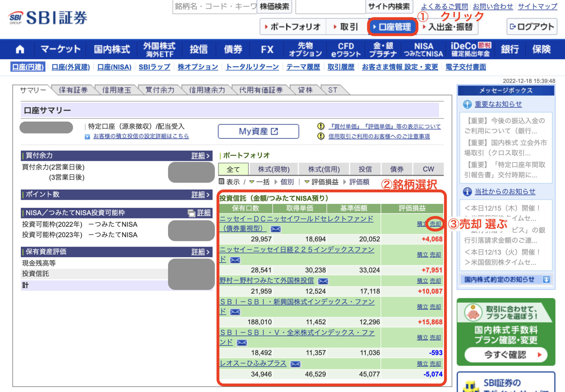Screen dimensions: 565x392
Task: Click the -5,074 valuation loss value
Action: click(433, 374)
